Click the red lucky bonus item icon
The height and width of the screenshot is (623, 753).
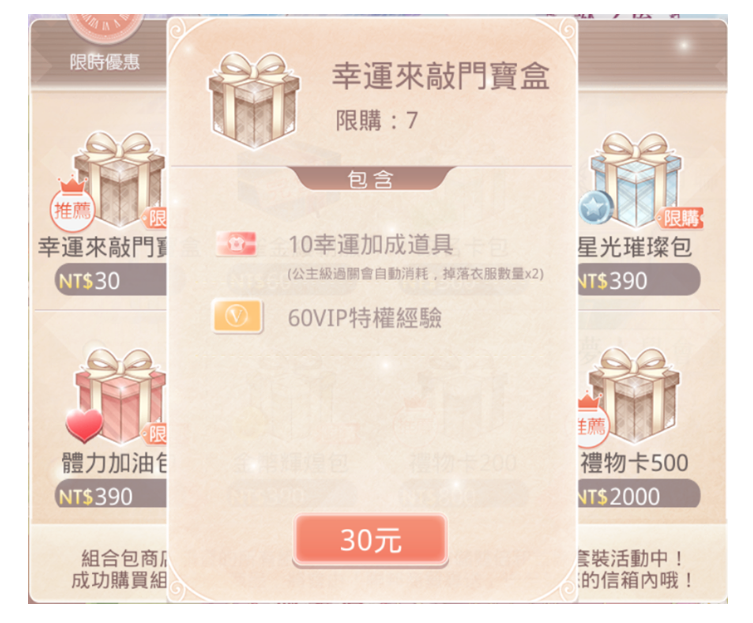pos(236,244)
